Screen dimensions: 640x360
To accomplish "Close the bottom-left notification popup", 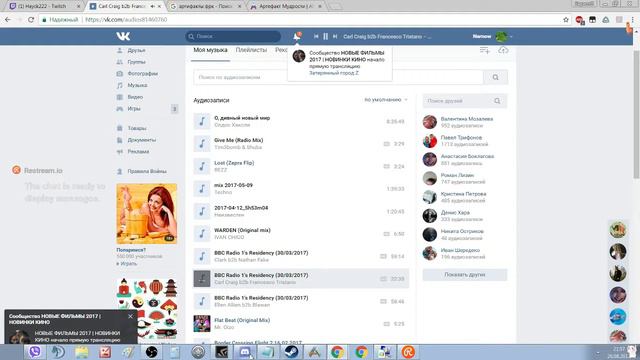I will pos(130,316).
